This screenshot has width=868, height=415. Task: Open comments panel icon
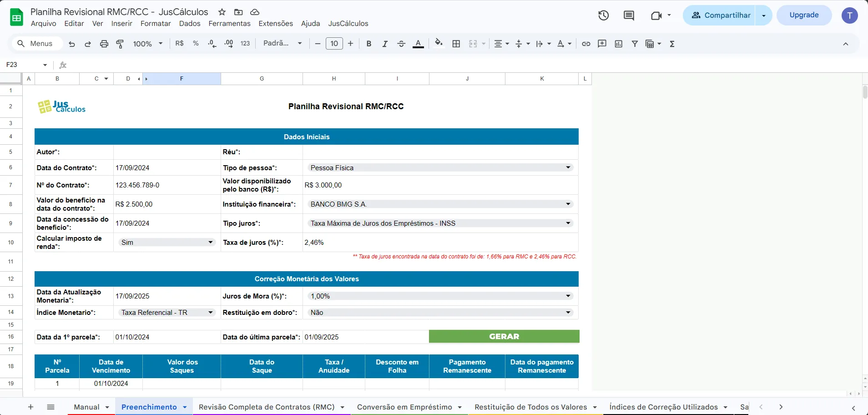(629, 15)
